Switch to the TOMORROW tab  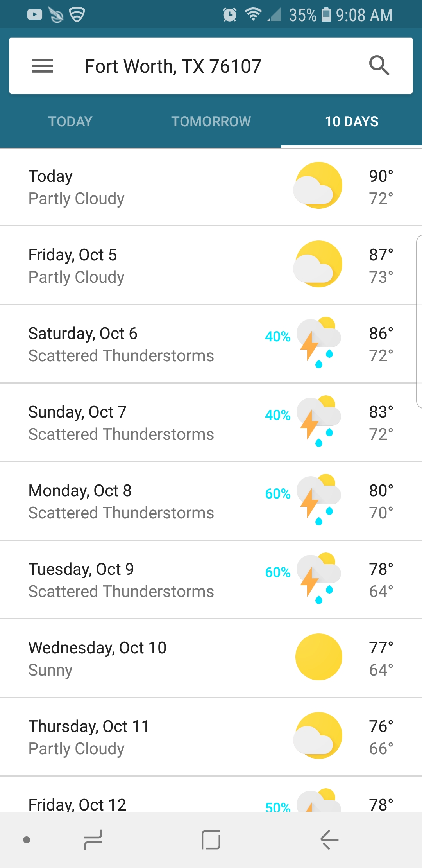pos(211,122)
